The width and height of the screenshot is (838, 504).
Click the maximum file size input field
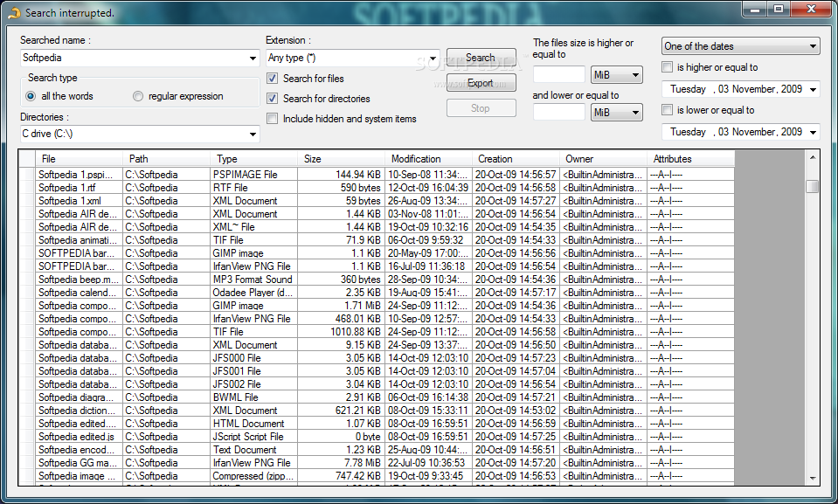pos(559,112)
